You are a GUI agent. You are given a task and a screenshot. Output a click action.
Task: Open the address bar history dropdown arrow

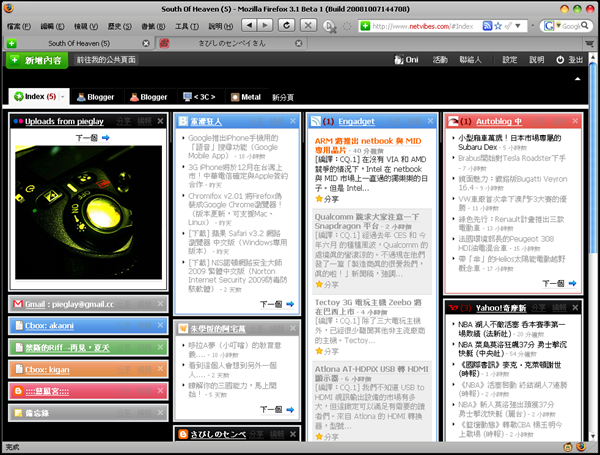point(518,26)
